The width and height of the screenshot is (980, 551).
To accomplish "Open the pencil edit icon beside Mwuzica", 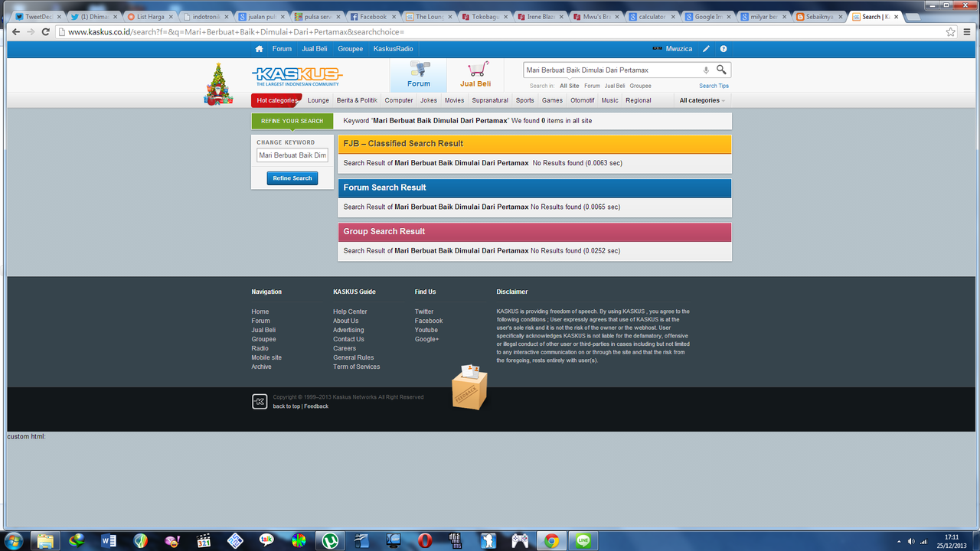I will 707,49.
